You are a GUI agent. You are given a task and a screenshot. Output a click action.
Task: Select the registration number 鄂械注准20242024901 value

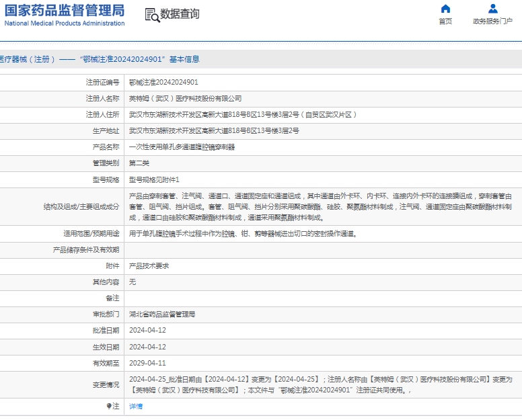click(163, 82)
